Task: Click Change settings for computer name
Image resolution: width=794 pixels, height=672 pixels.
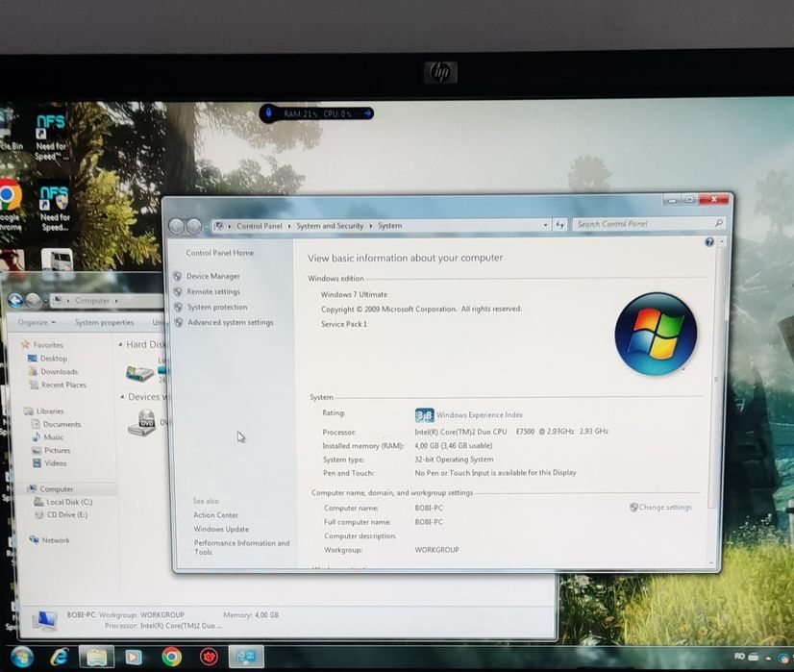Action: click(665, 507)
